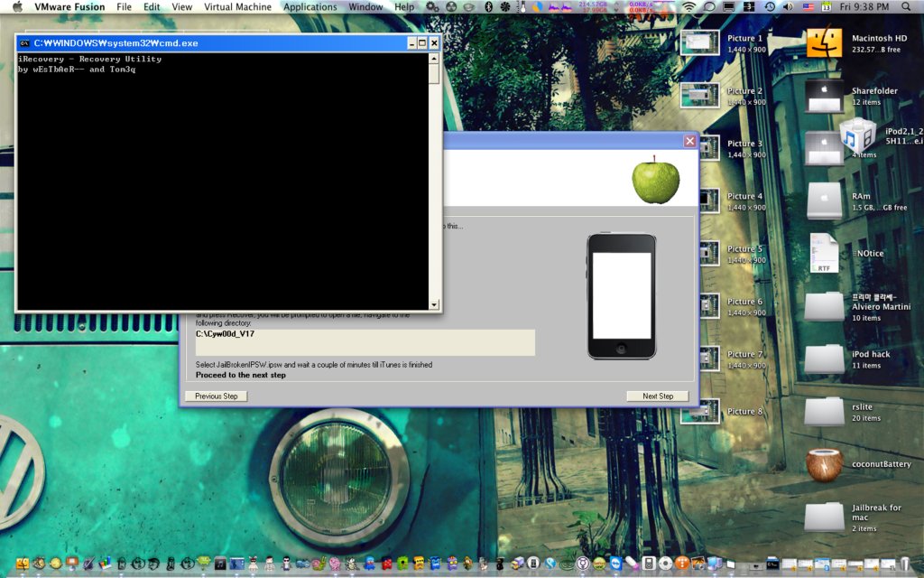Click the calendar menu bar icon
Viewport: 924px width, 578px height.
827,7
